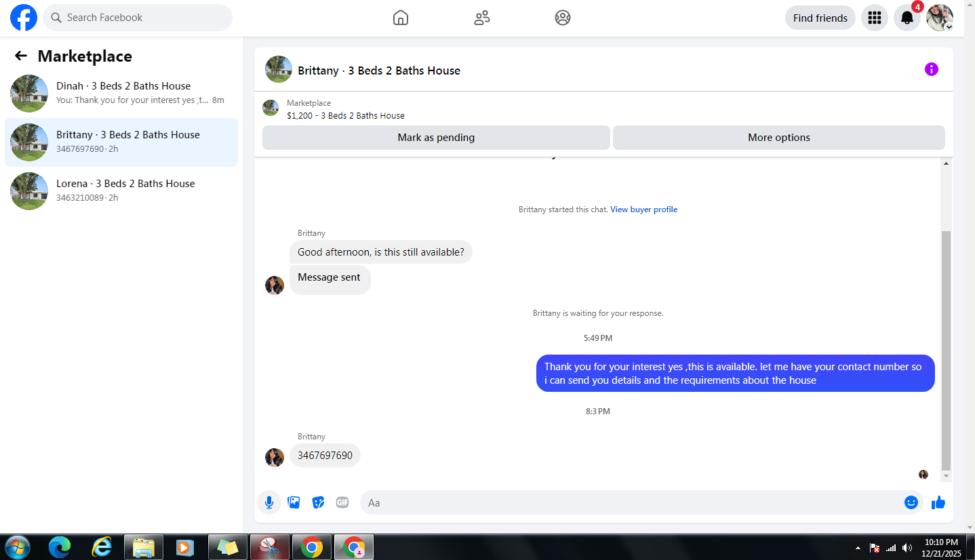Click the Find friends button
This screenshot has width=975, height=560.
click(820, 18)
